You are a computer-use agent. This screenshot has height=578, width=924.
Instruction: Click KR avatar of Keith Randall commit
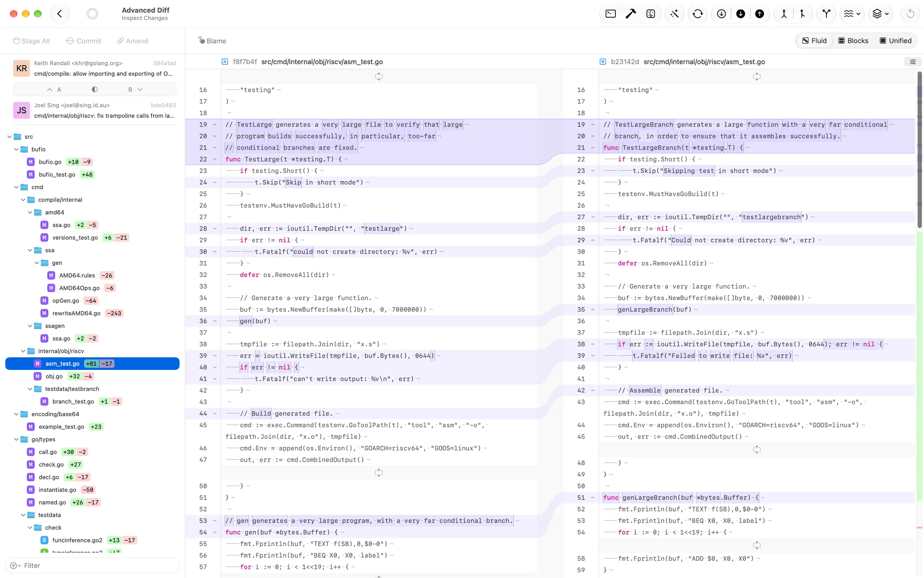coord(21,68)
